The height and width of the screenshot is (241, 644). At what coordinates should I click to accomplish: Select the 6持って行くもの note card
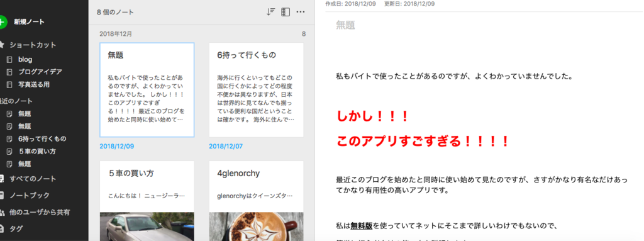tap(257, 90)
